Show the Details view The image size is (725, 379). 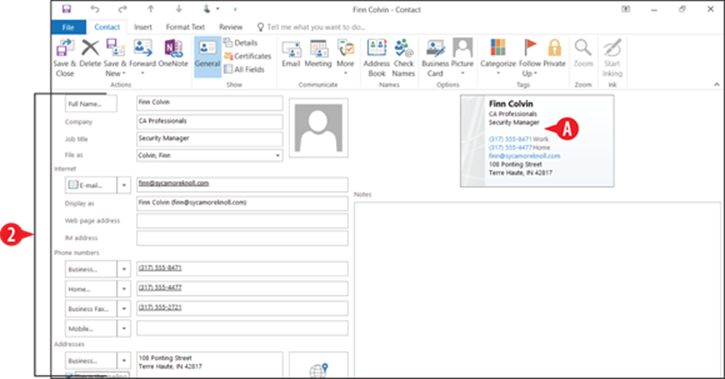tap(241, 43)
